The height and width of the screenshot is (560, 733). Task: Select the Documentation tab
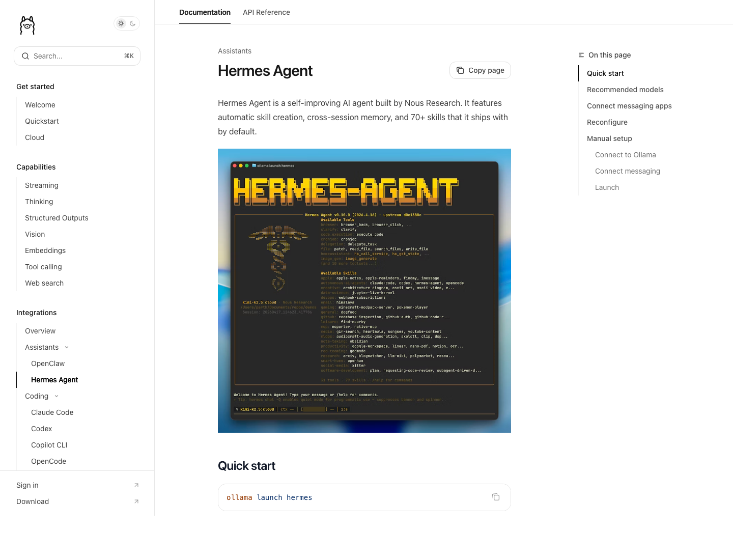pyautogui.click(x=205, y=12)
